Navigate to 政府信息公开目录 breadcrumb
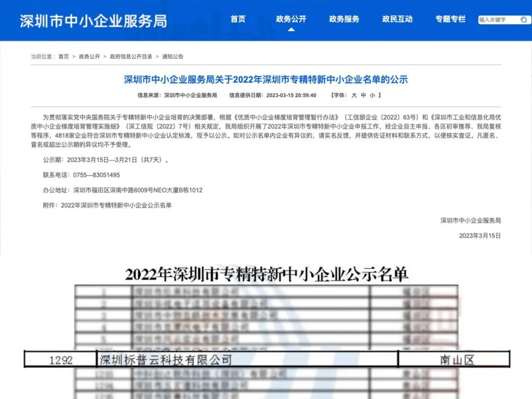532x399 pixels. pos(131,57)
